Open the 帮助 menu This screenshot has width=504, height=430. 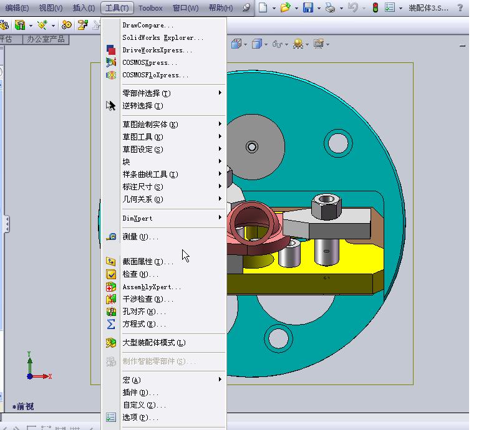pyautogui.click(x=221, y=8)
